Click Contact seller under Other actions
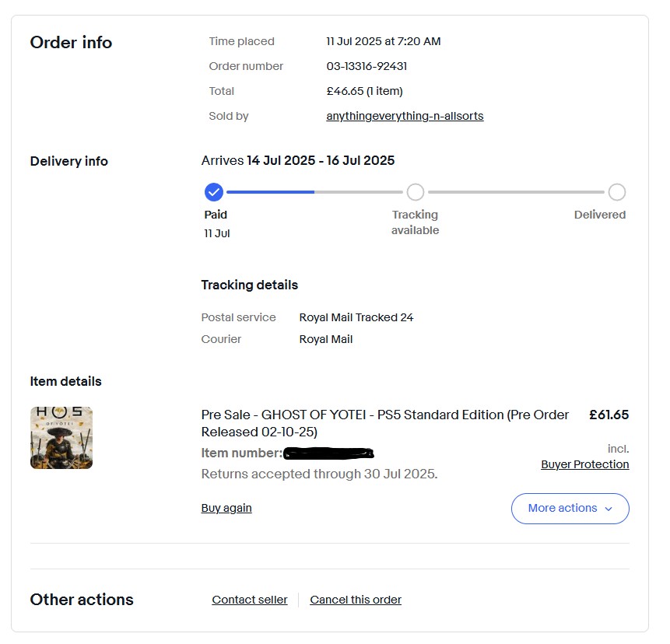670x644 pixels. (250, 600)
